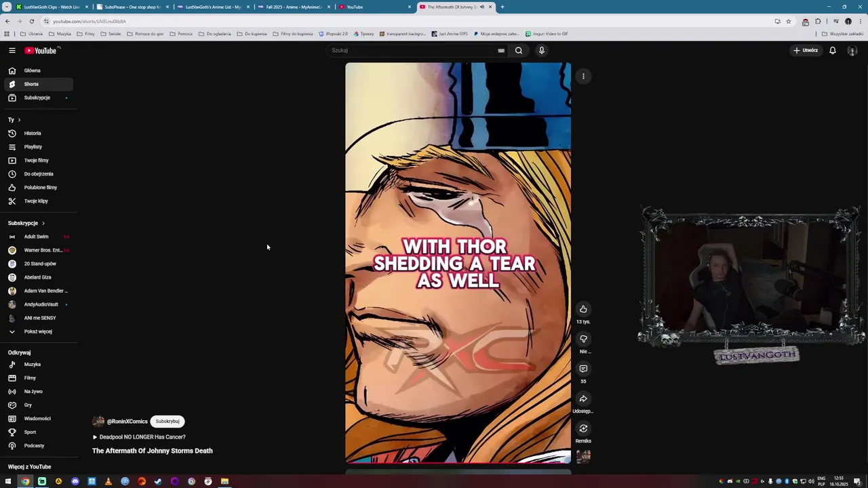
Task: Open Historia in the sidebar
Action: (39, 133)
